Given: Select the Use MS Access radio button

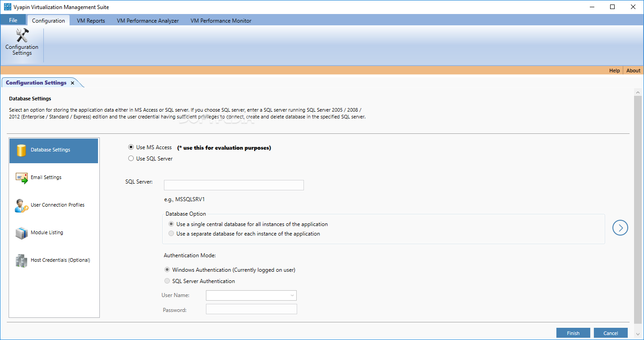Looking at the screenshot, I should [x=131, y=147].
